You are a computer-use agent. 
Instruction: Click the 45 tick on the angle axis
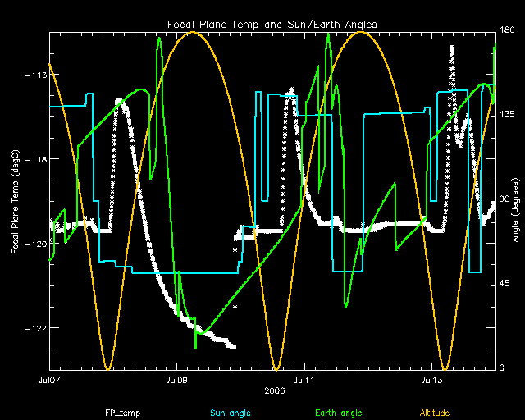pos(507,284)
